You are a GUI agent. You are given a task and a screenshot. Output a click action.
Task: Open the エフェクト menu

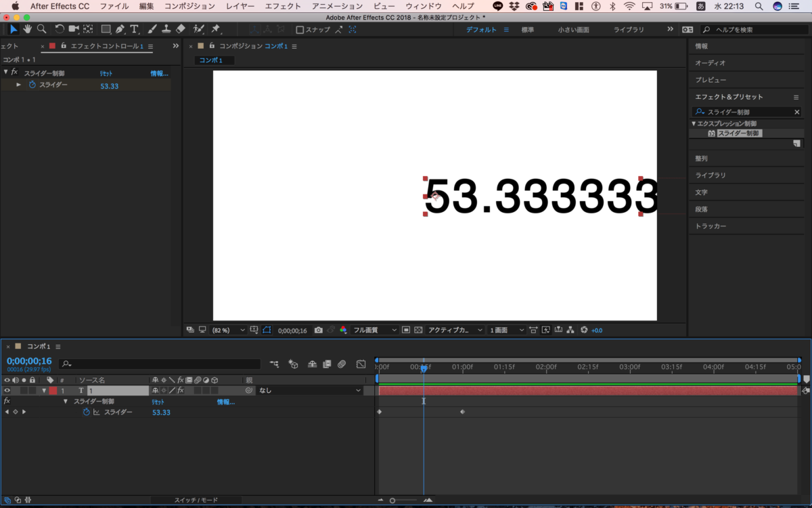(x=283, y=6)
